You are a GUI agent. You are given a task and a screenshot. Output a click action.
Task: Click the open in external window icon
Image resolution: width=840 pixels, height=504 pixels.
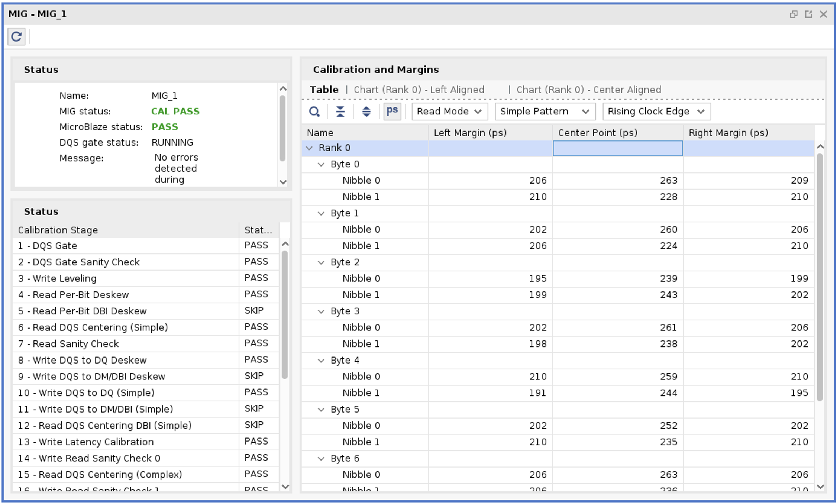pos(808,14)
